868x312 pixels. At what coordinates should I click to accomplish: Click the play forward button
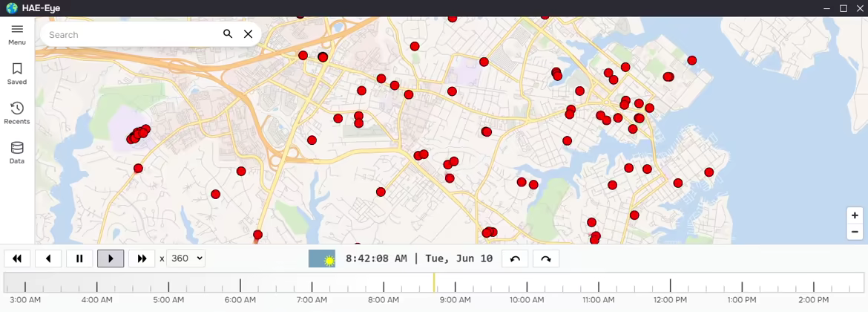(111, 259)
